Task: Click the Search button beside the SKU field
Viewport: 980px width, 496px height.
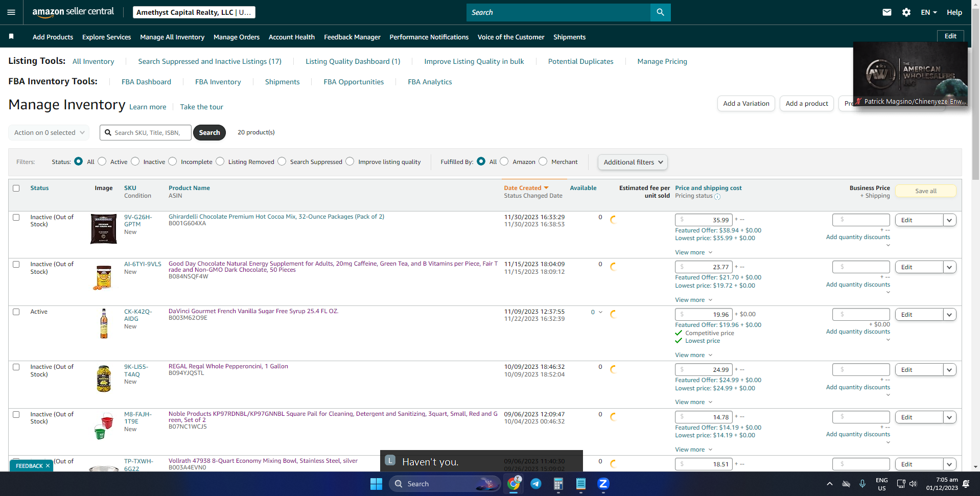Action: 209,132
